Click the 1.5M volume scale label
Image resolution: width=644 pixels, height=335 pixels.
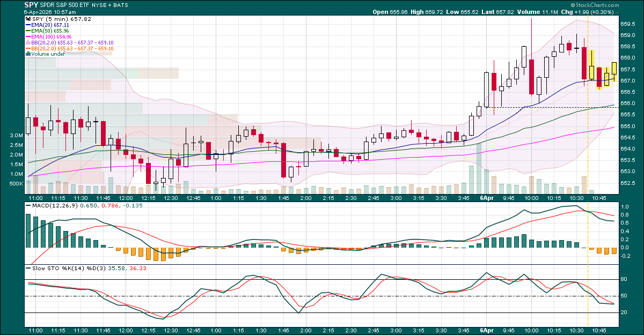16,164
